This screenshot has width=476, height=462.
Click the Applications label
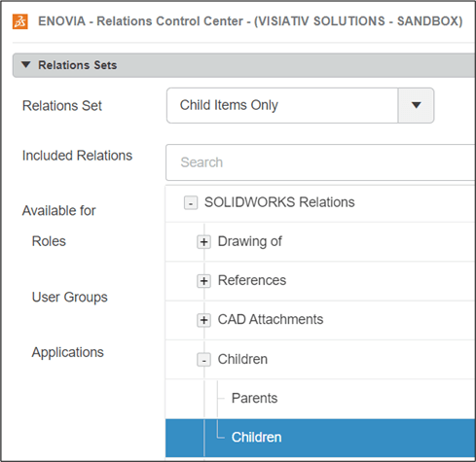pyautogui.click(x=68, y=353)
